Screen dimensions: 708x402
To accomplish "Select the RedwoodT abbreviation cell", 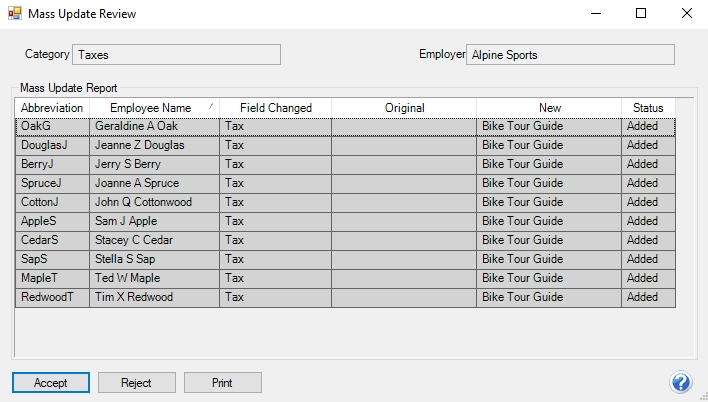I will (x=52, y=297).
